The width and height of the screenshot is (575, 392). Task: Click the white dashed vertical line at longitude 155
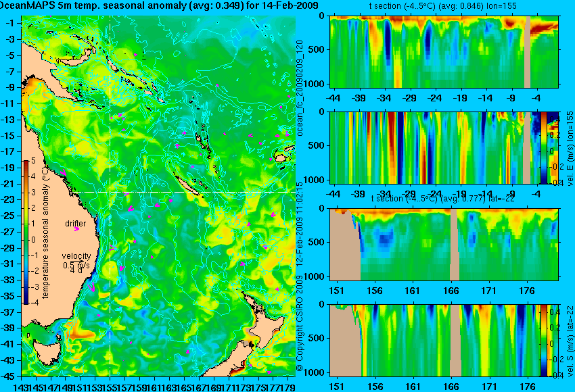click(x=110, y=196)
